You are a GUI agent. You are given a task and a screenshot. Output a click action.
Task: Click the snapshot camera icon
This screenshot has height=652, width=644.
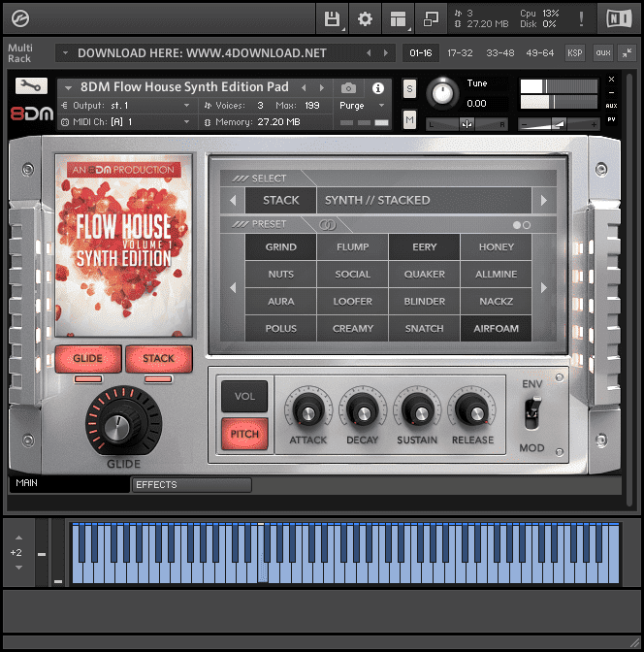click(348, 88)
